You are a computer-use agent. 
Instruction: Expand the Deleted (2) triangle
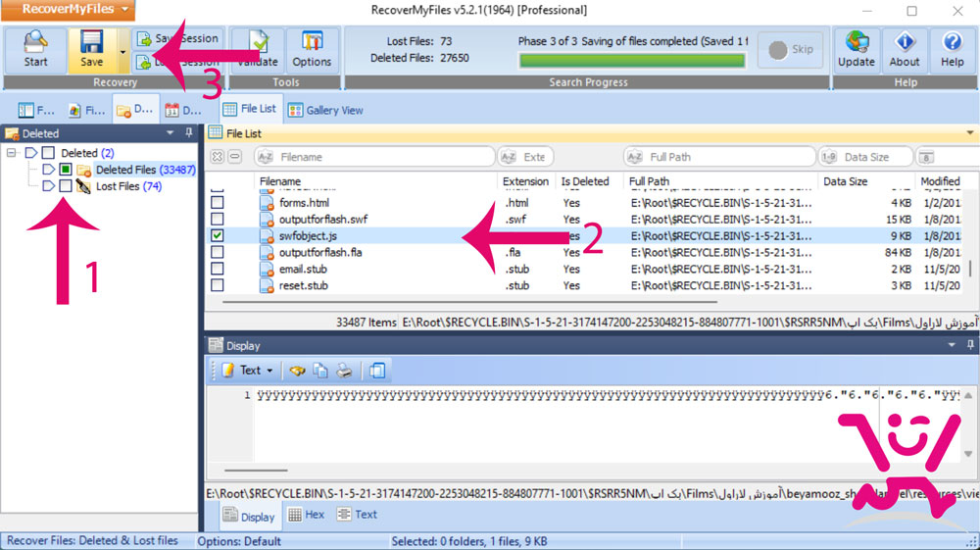[30, 153]
